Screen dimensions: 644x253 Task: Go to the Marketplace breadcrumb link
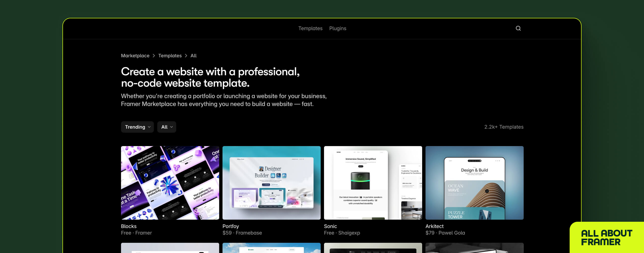pyautogui.click(x=135, y=56)
